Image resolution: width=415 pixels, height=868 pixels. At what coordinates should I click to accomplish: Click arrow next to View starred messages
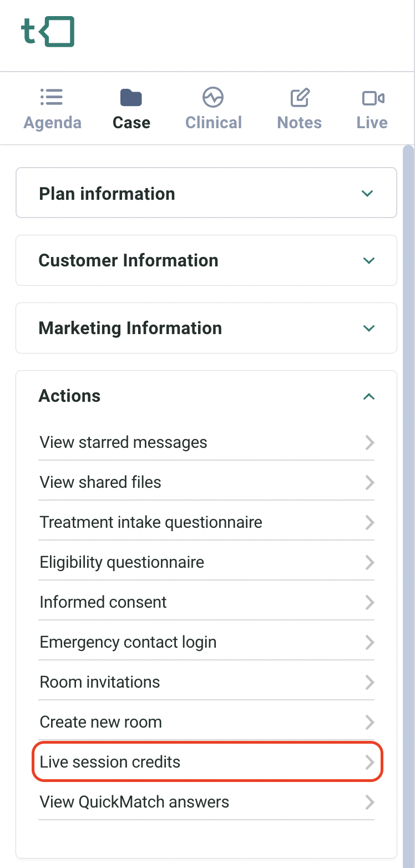coord(370,442)
